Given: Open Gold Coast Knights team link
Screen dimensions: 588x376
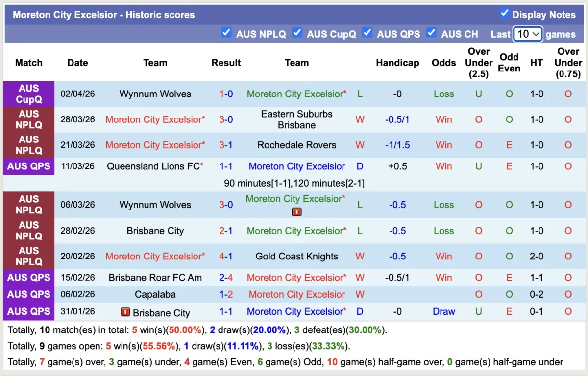Looking at the screenshot, I should pos(296,256).
